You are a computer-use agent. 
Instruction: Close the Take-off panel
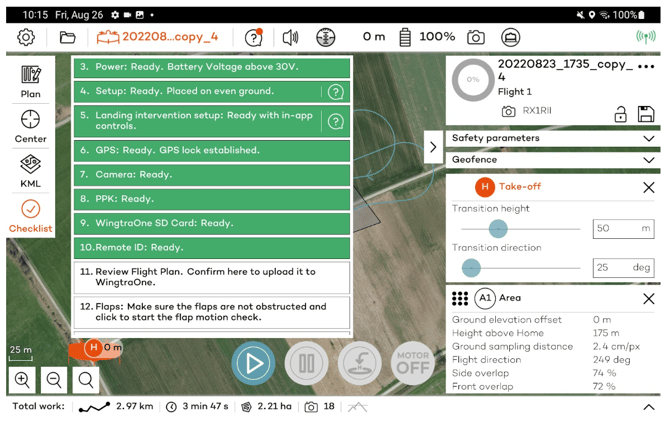coord(649,187)
